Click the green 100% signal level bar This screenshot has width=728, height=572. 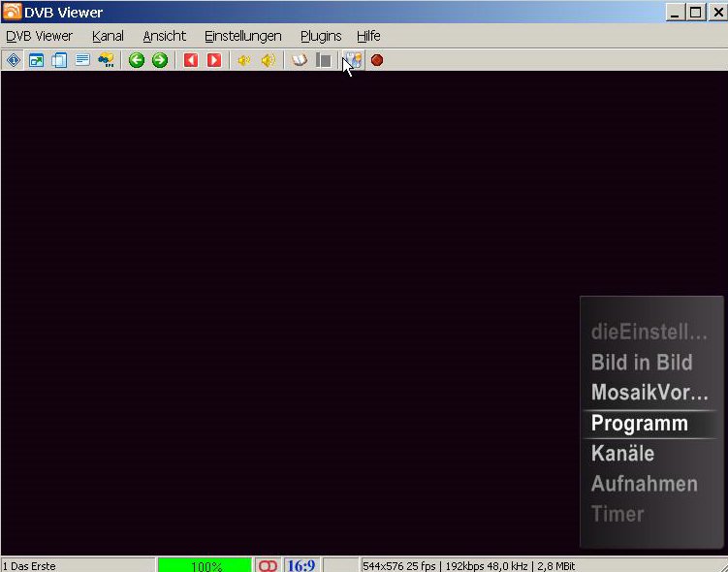tap(205, 565)
